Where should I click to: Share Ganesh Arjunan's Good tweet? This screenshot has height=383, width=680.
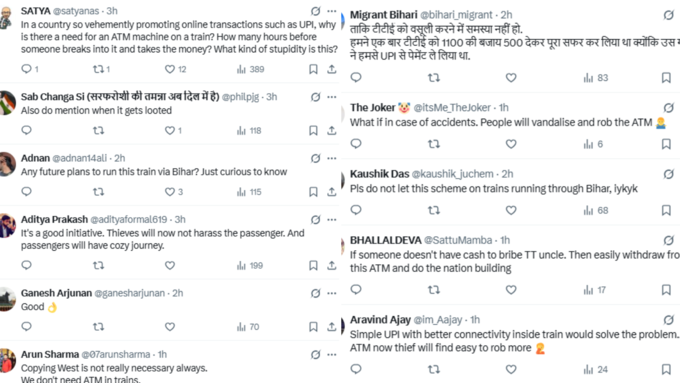coord(332,327)
